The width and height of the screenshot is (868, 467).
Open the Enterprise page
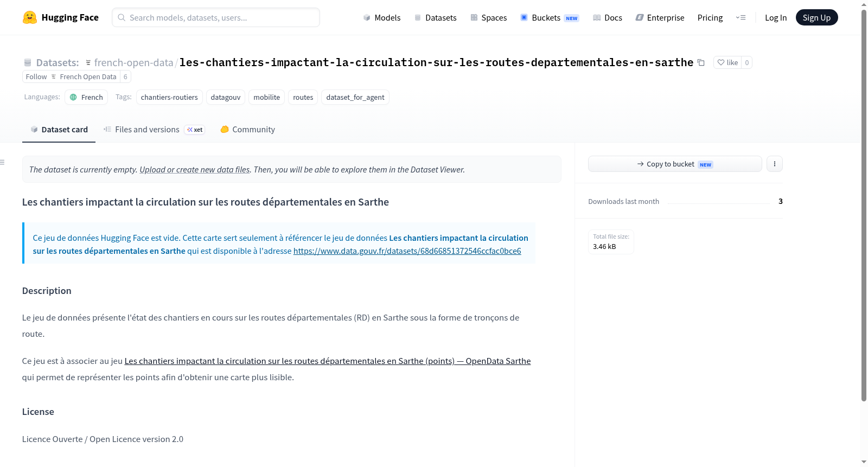(x=660, y=17)
